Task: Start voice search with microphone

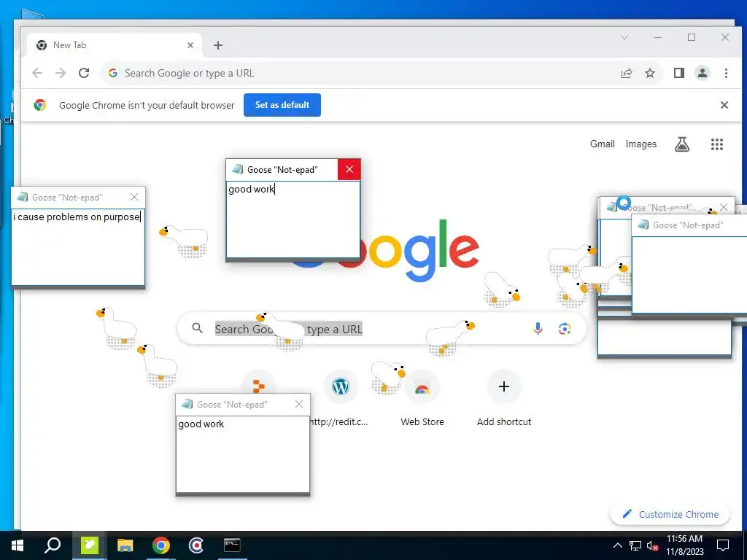Action: pyautogui.click(x=538, y=329)
